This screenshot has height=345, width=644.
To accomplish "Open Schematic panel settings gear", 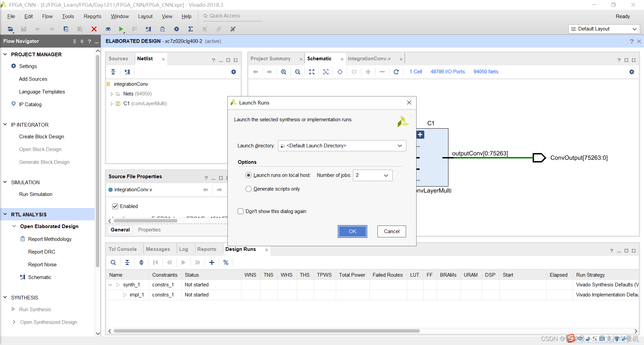I will click(x=632, y=72).
